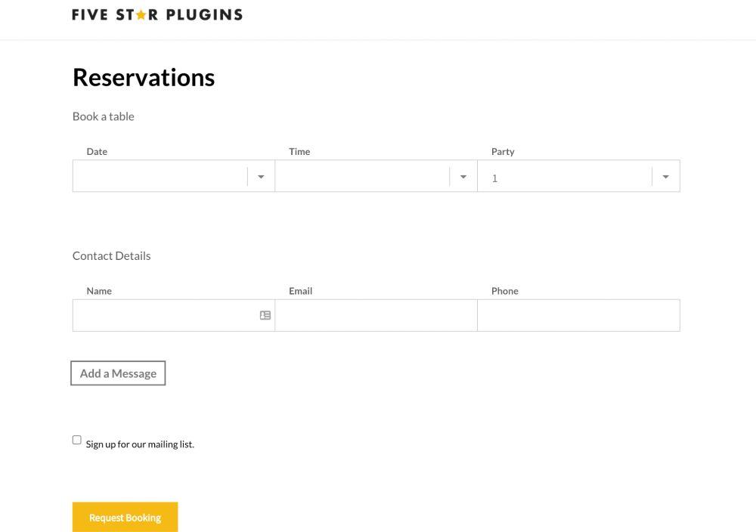Click the Five Star Plugins logo
Viewport: 756px width, 532px height.
pyautogui.click(x=157, y=14)
